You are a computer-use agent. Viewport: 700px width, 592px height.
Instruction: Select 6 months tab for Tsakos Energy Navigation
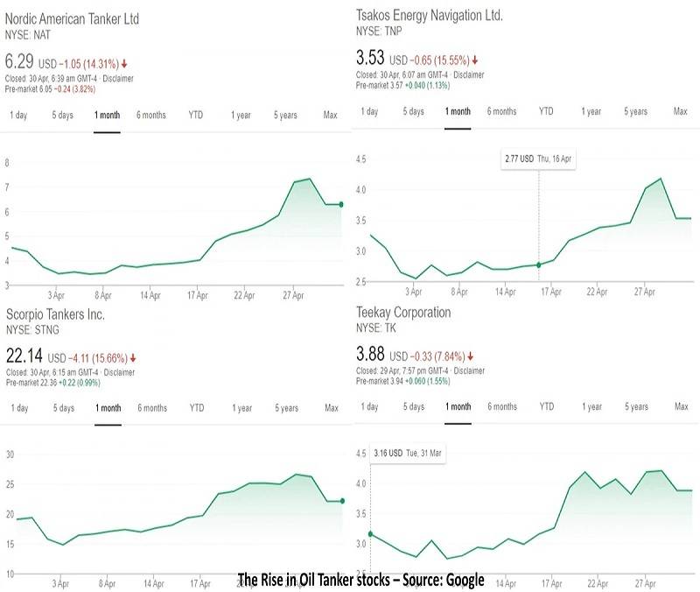click(x=501, y=111)
